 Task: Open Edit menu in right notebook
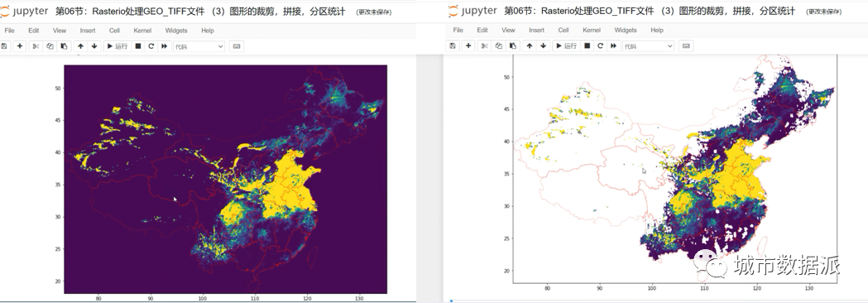pyautogui.click(x=482, y=30)
